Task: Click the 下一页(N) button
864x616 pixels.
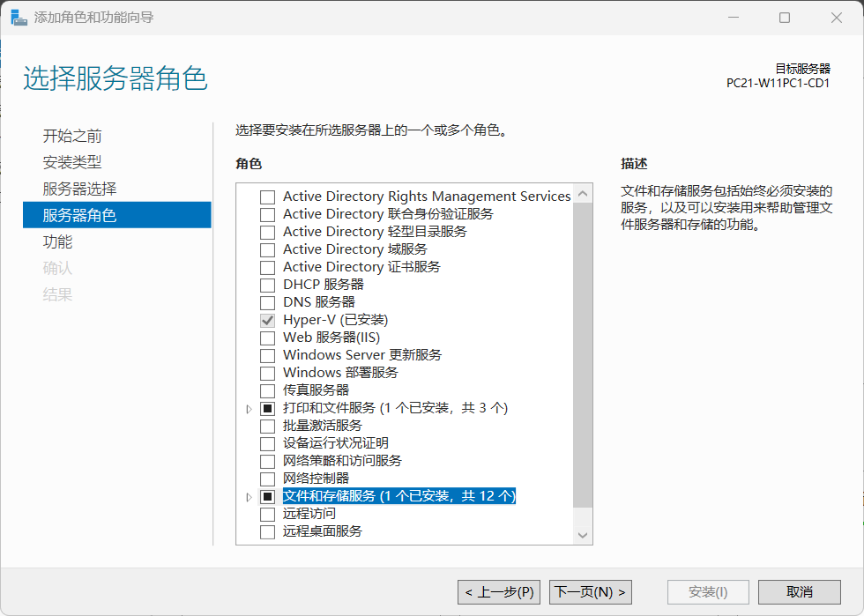Action: click(x=590, y=592)
